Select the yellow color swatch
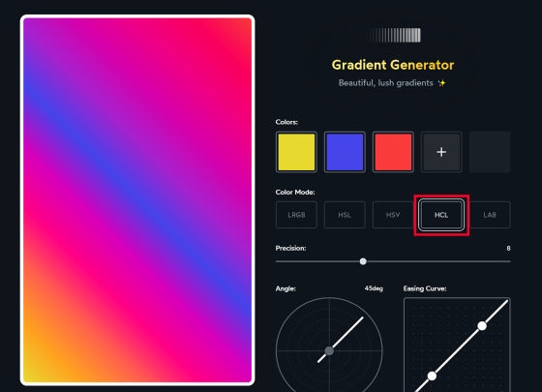The height and width of the screenshot is (392, 542). pyautogui.click(x=296, y=152)
